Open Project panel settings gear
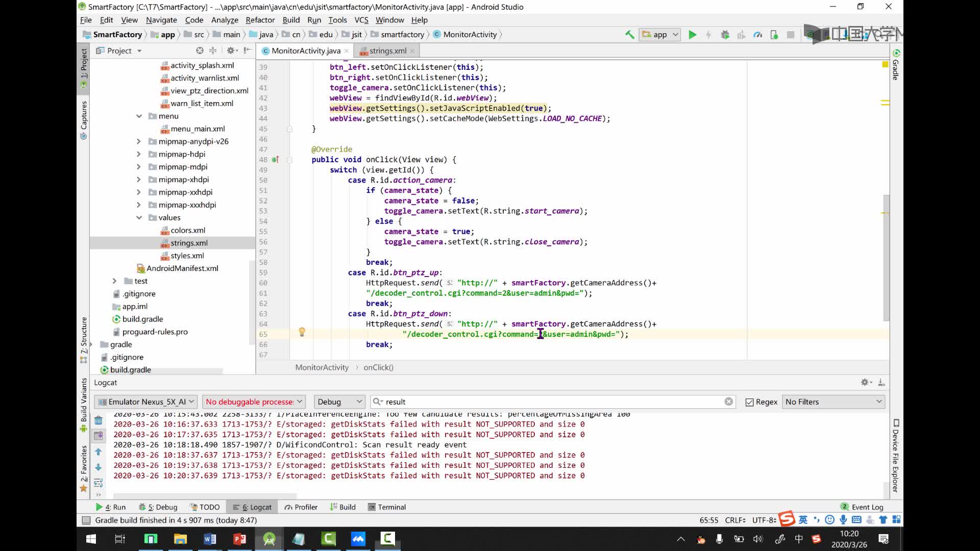This screenshot has width=980, height=551. (x=231, y=51)
